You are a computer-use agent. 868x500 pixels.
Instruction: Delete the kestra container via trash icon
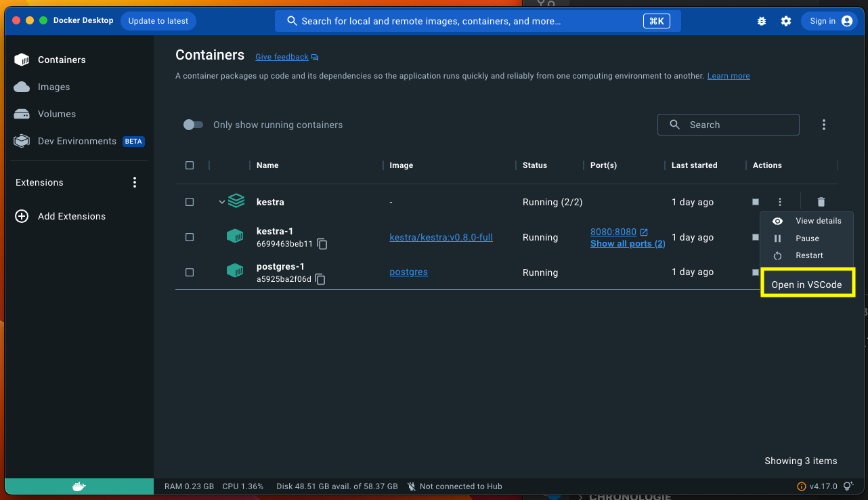pos(821,201)
